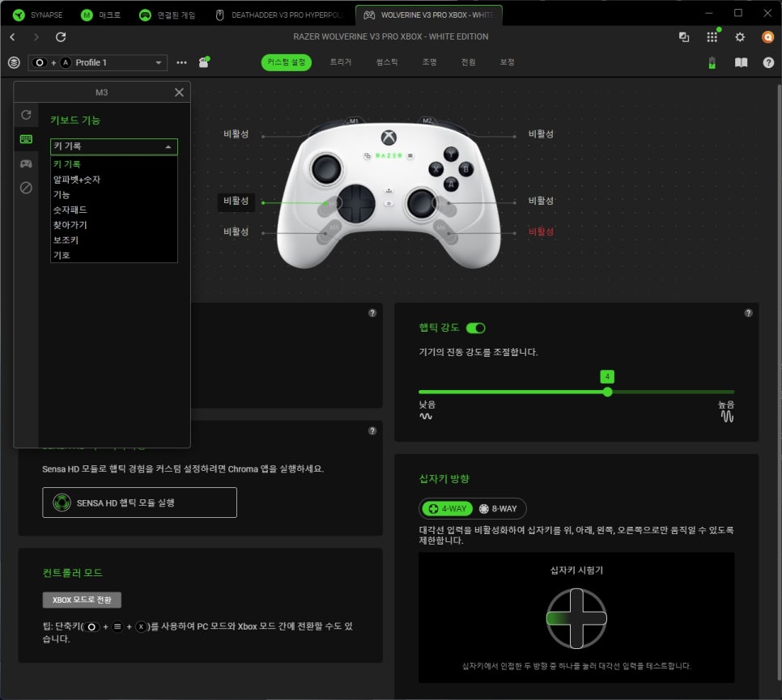The image size is (782, 700).
Task: Click the D-pad tester cross graphic
Action: (576, 618)
